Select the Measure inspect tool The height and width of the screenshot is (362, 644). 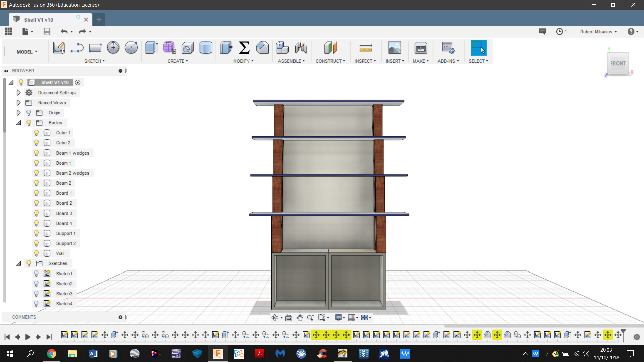pyautogui.click(x=366, y=48)
